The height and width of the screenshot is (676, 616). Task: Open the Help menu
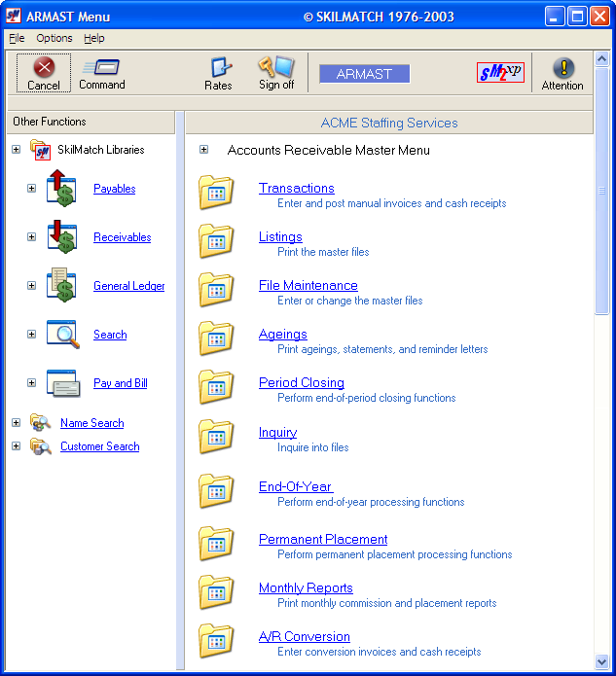point(94,38)
